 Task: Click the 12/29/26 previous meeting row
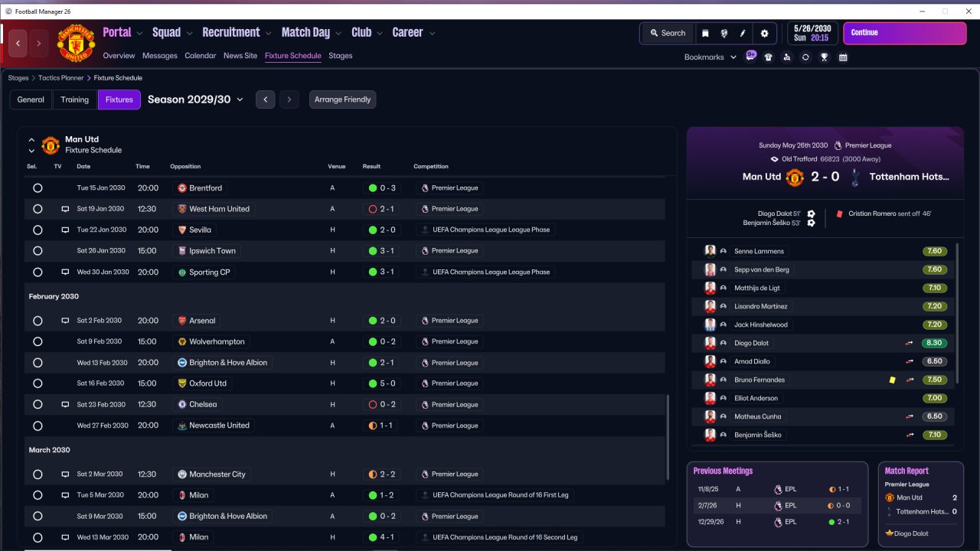[x=777, y=523]
